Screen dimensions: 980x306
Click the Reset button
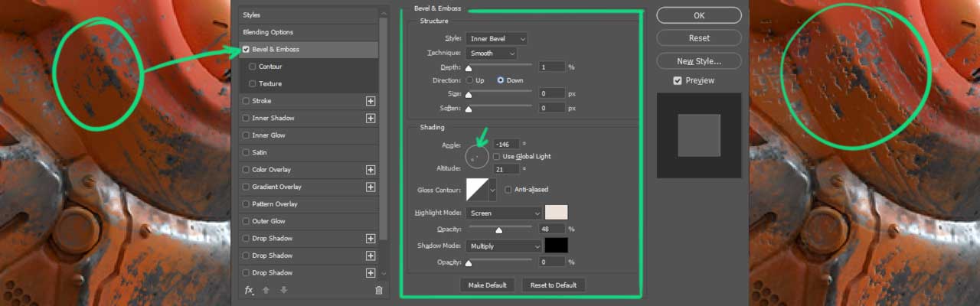coord(699,38)
